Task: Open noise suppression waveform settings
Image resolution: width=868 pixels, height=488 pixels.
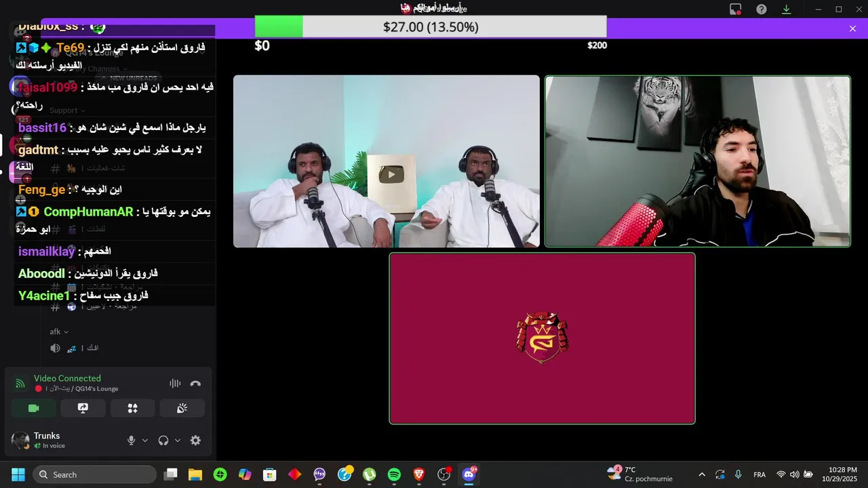Action: click(x=175, y=384)
